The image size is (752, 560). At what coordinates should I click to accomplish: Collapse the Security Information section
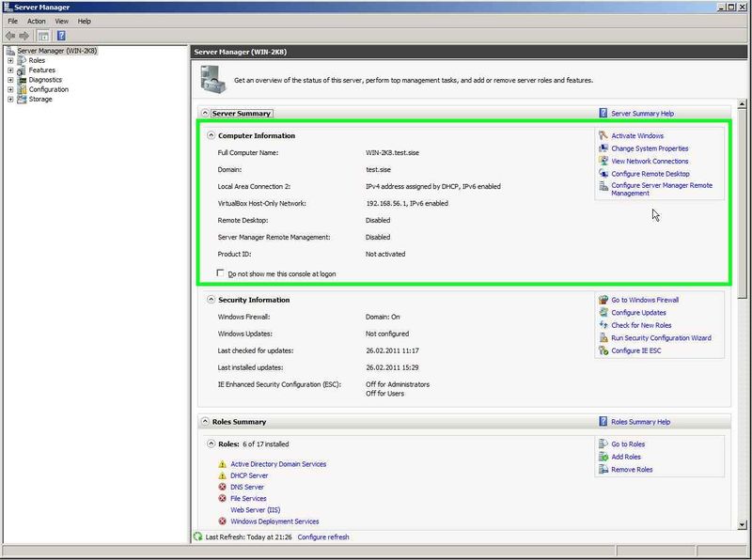tap(211, 299)
